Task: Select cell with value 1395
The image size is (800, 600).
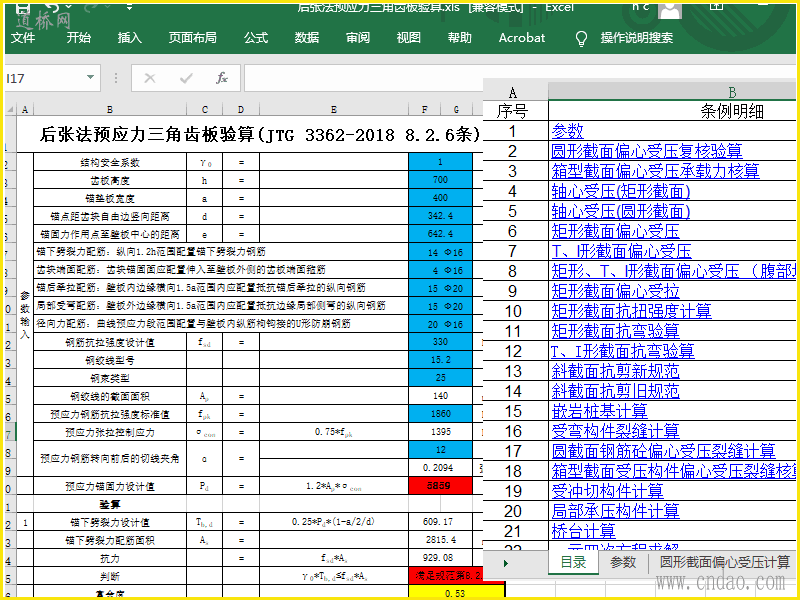Action: pyautogui.click(x=440, y=432)
